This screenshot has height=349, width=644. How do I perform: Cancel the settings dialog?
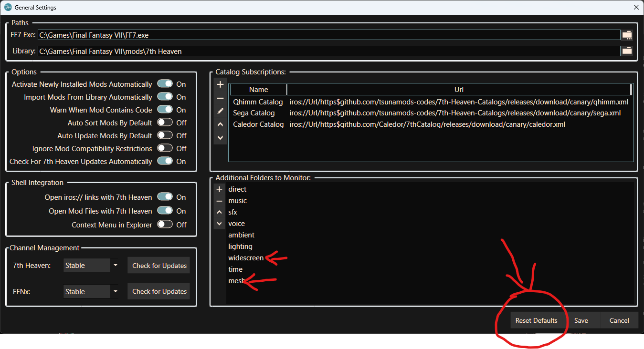pyautogui.click(x=619, y=320)
